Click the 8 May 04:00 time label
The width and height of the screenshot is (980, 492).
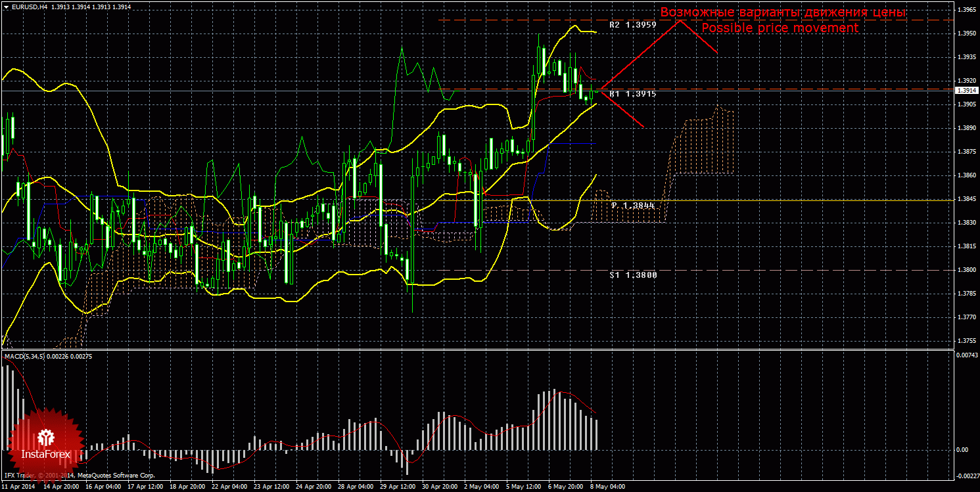tap(608, 487)
